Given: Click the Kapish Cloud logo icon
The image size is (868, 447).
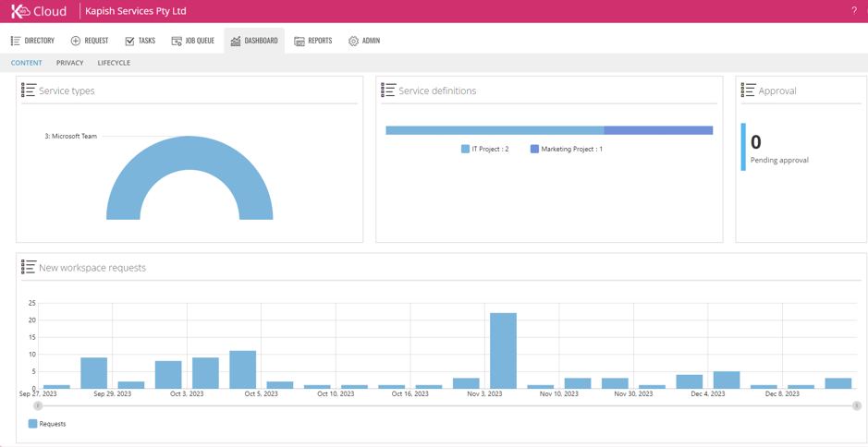Looking at the screenshot, I should 20,11.
